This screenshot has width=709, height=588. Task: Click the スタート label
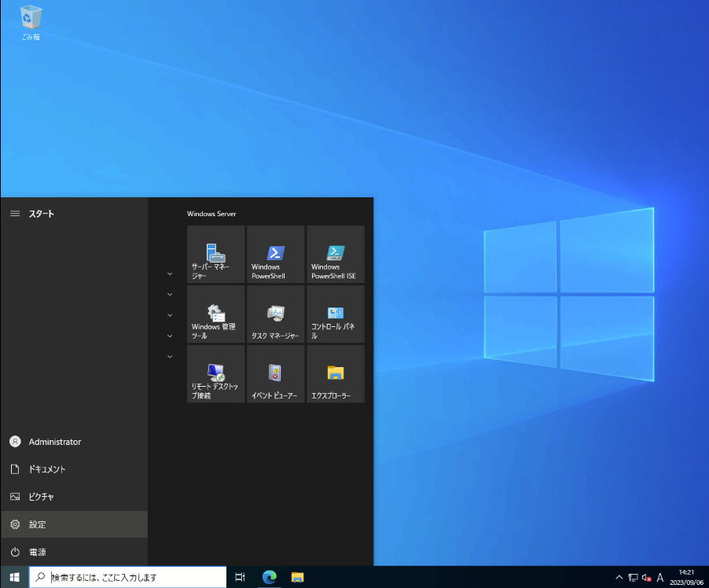[42, 214]
